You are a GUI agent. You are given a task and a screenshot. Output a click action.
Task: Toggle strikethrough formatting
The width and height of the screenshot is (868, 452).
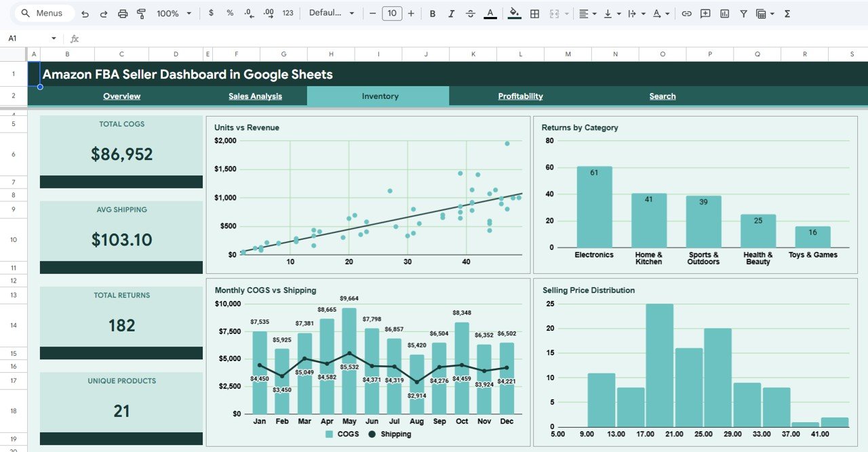point(470,13)
